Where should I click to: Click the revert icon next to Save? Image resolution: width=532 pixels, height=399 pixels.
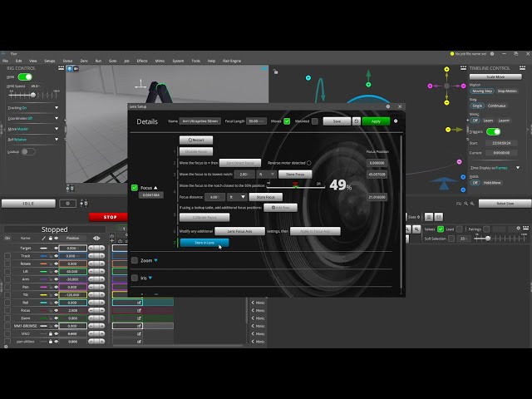[357, 121]
